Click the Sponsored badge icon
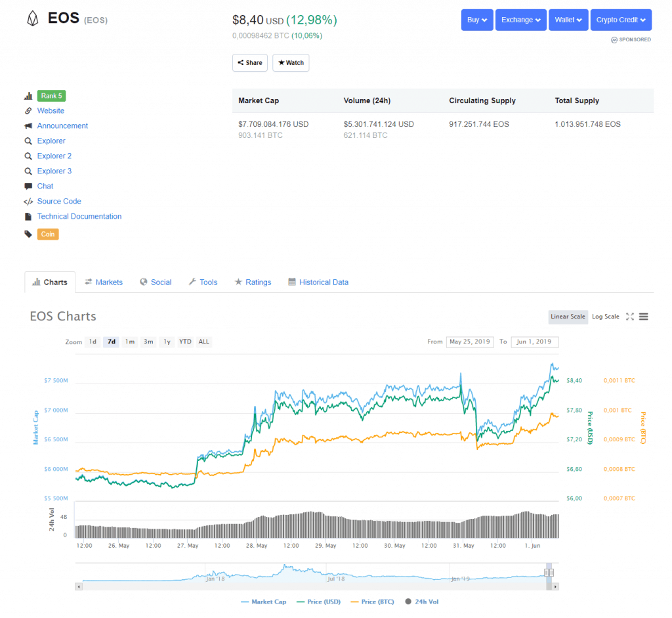 coord(614,39)
